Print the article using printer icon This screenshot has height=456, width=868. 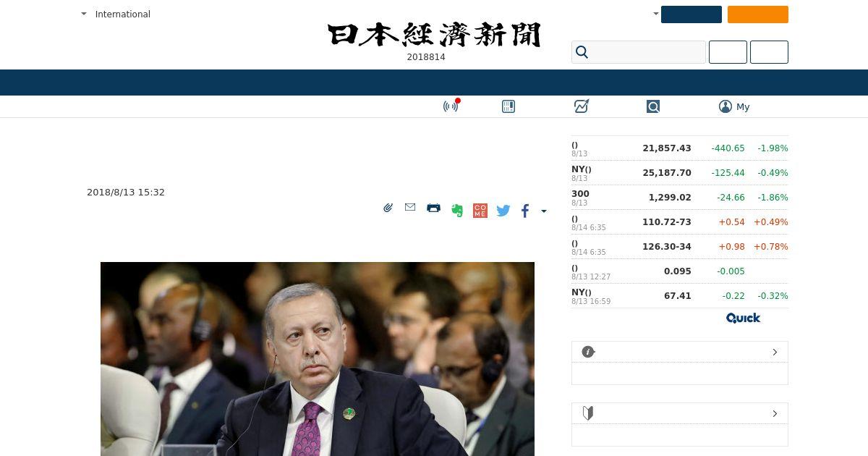coord(433,208)
